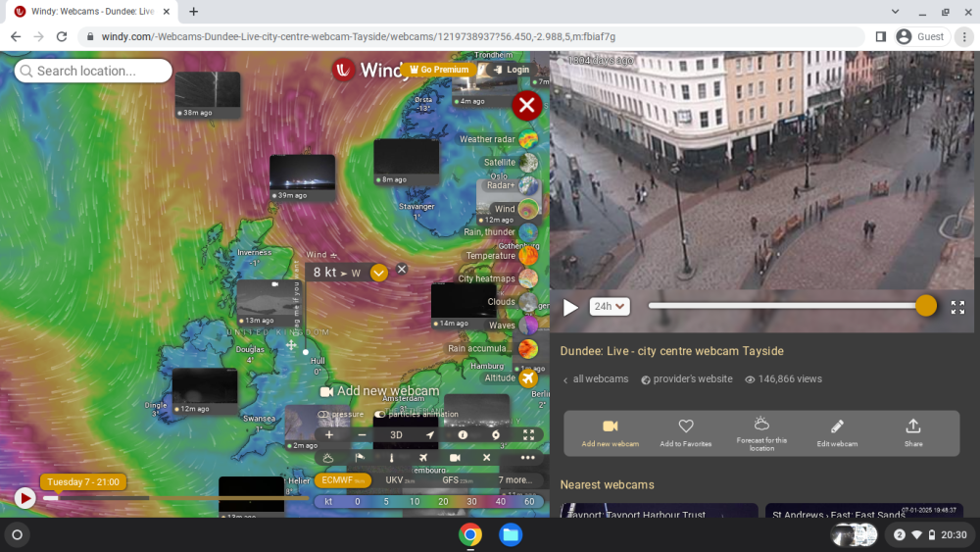The height and width of the screenshot is (552, 980).
Task: Go back to all webcams
Action: tap(596, 378)
